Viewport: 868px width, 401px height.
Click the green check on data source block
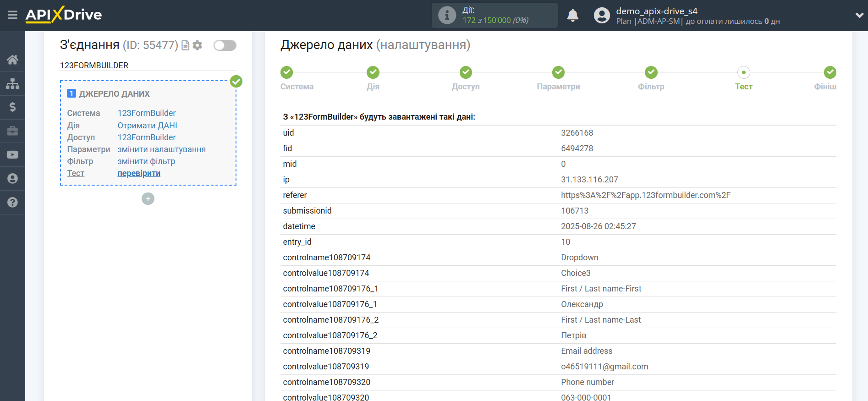[x=236, y=82]
